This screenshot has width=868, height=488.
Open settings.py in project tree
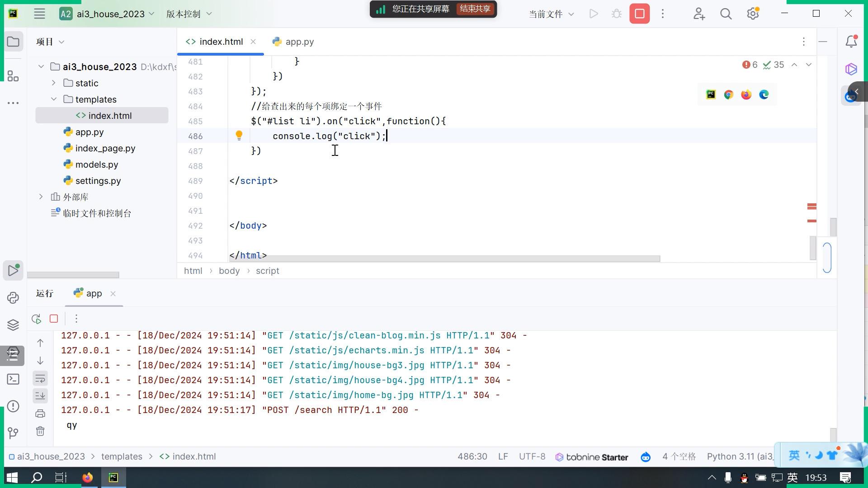92,181
